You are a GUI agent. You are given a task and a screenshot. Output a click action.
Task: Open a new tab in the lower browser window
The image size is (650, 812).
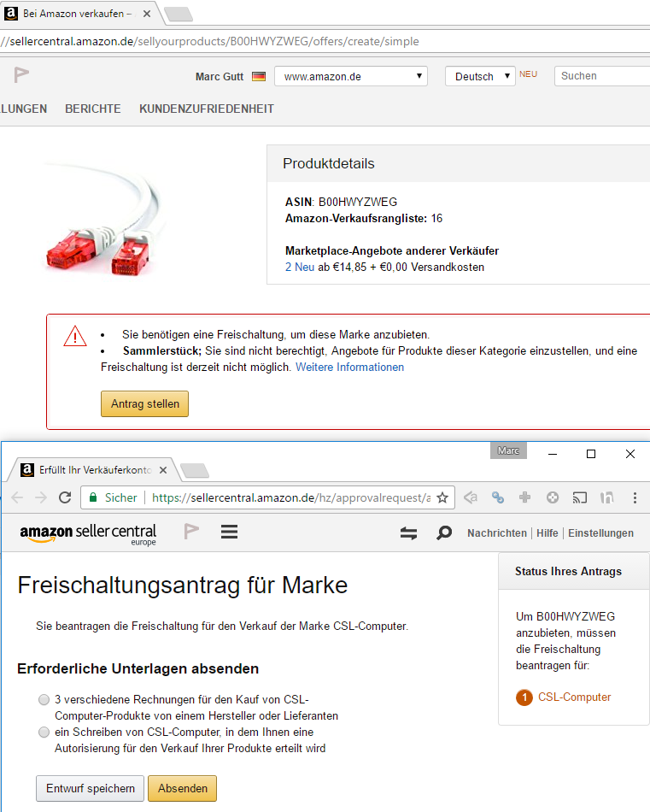195,470
